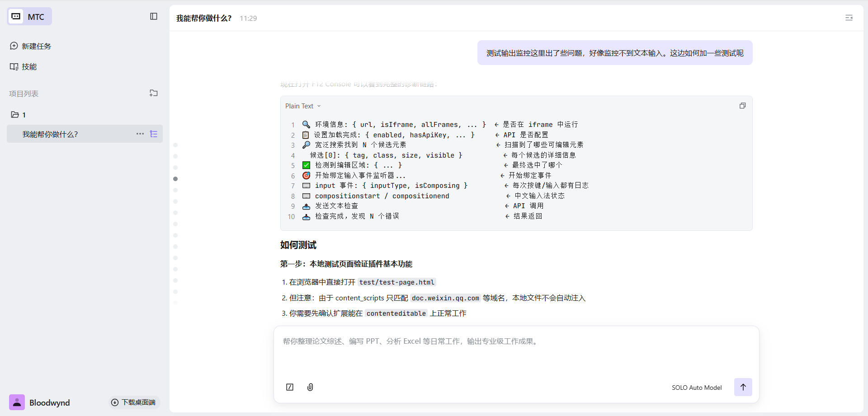This screenshot has height=416, width=868.
Task: Click the MTC logo button
Action: click(29, 17)
